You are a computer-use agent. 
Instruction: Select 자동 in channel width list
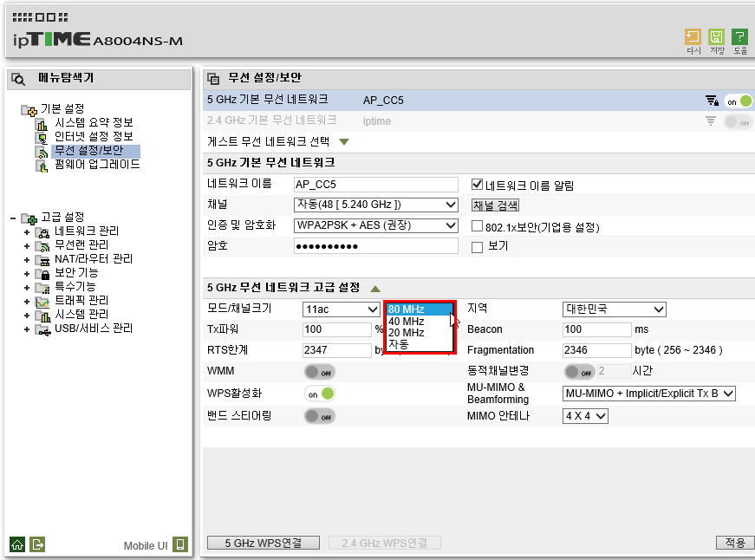(419, 344)
